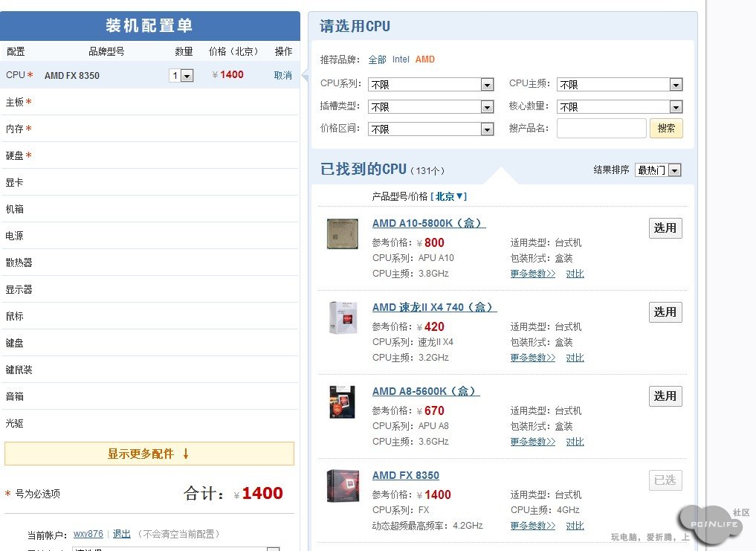Select the 电源 row in config list
Viewport: 756px width, 551px height.
[150, 236]
